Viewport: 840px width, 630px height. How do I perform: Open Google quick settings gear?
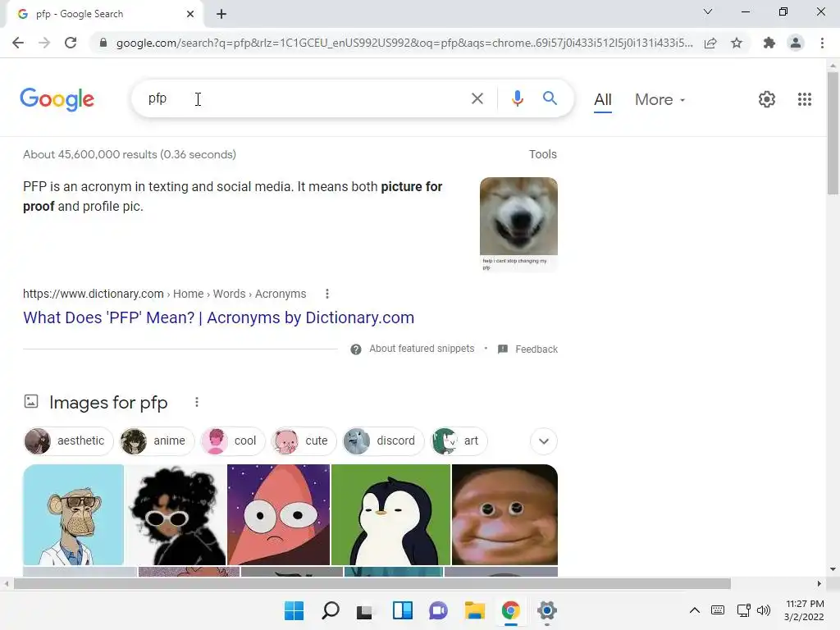coord(767,99)
